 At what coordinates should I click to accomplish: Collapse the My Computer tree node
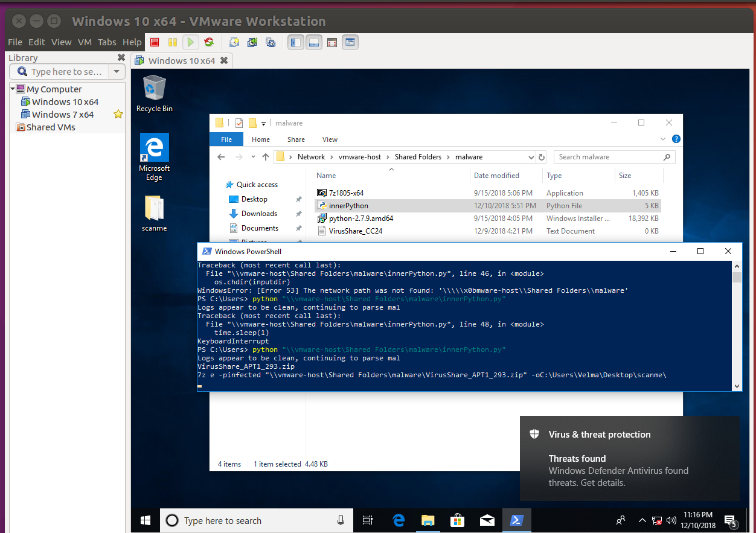13,89
